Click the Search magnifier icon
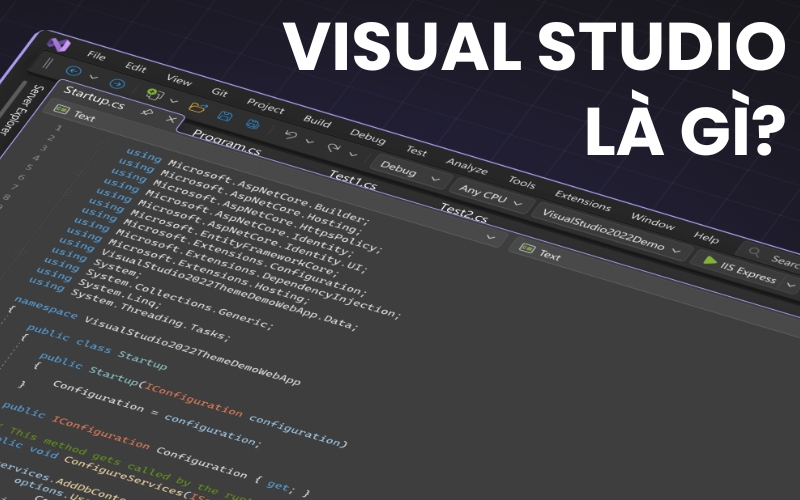This screenshot has width=800, height=500. [x=754, y=252]
